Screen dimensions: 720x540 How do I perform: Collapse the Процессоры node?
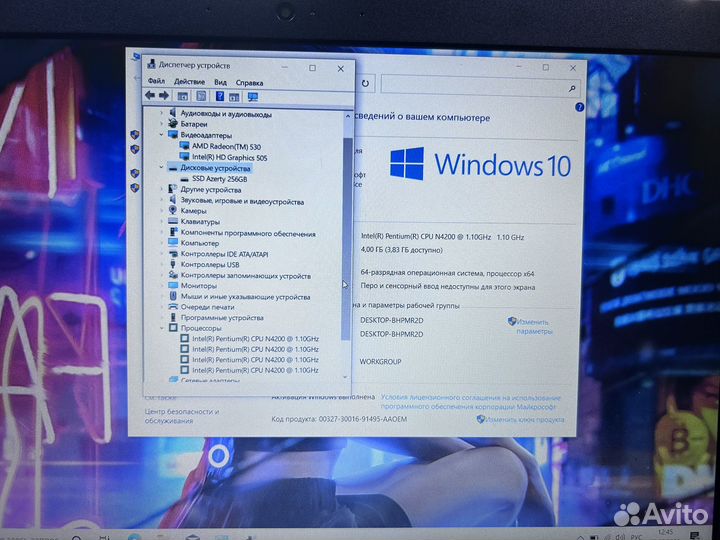162,328
